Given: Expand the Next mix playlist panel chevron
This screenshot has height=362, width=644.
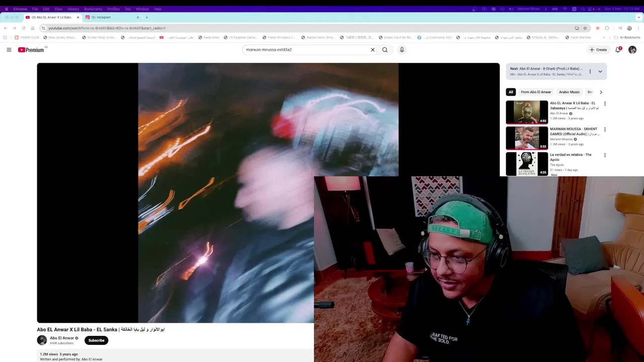Looking at the screenshot, I should click(600, 71).
